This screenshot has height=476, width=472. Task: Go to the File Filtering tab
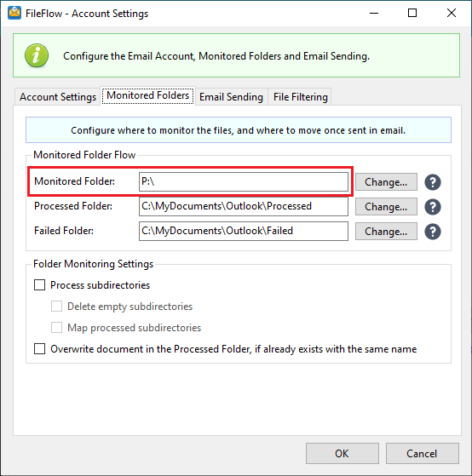pyautogui.click(x=300, y=97)
